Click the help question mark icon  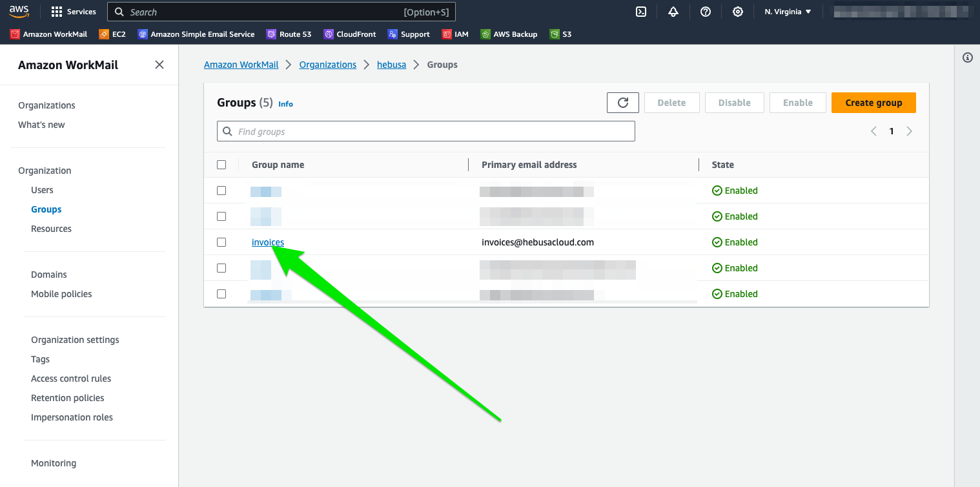tap(706, 12)
